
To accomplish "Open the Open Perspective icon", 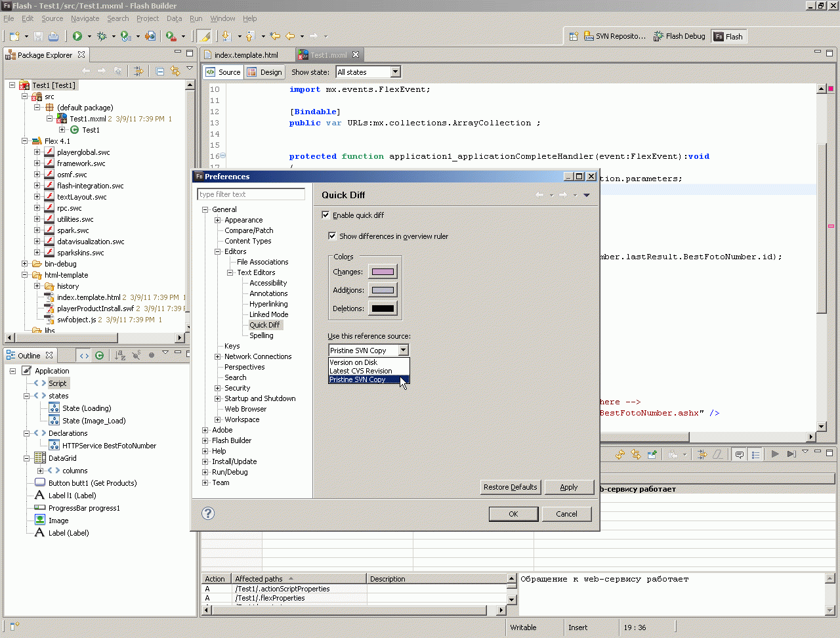I will click(573, 36).
